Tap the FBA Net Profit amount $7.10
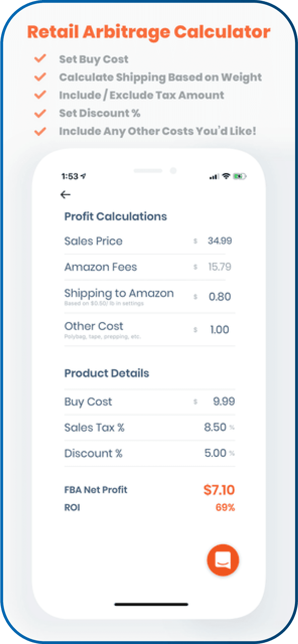 (x=219, y=490)
